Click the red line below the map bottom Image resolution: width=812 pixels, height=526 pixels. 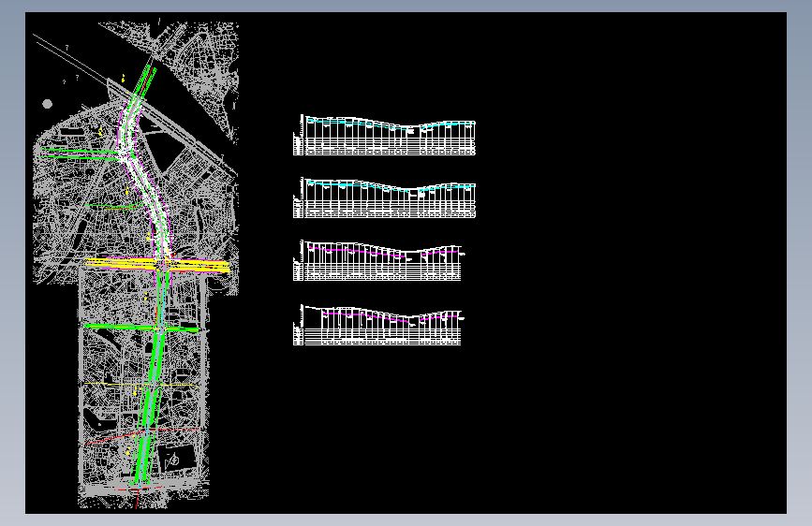tap(138, 500)
